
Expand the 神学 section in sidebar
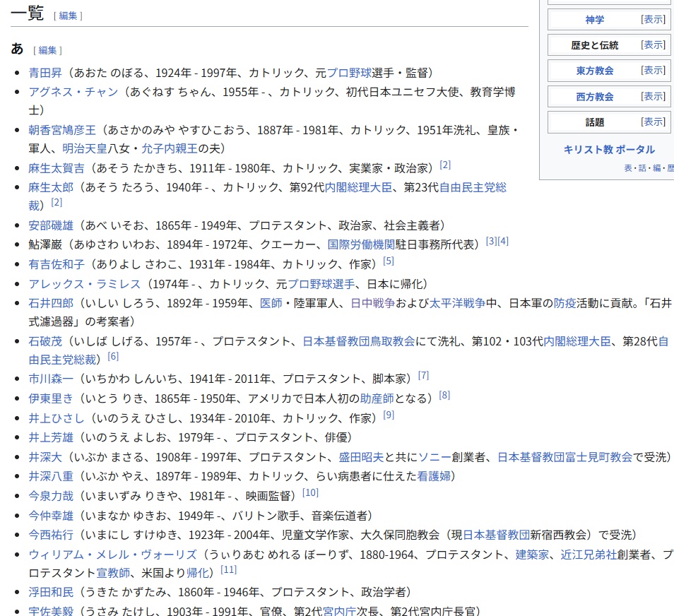[x=653, y=20]
